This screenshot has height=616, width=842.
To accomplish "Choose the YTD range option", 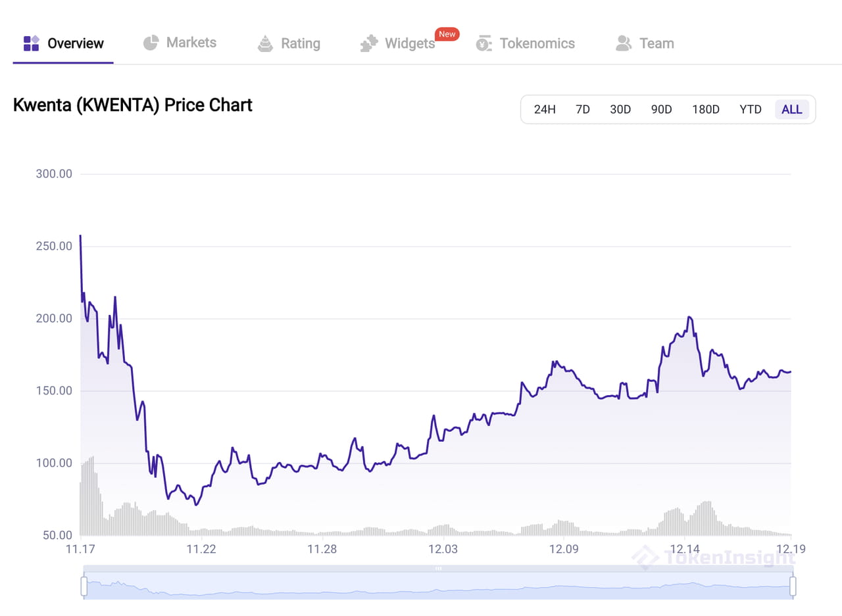I will tap(751, 109).
